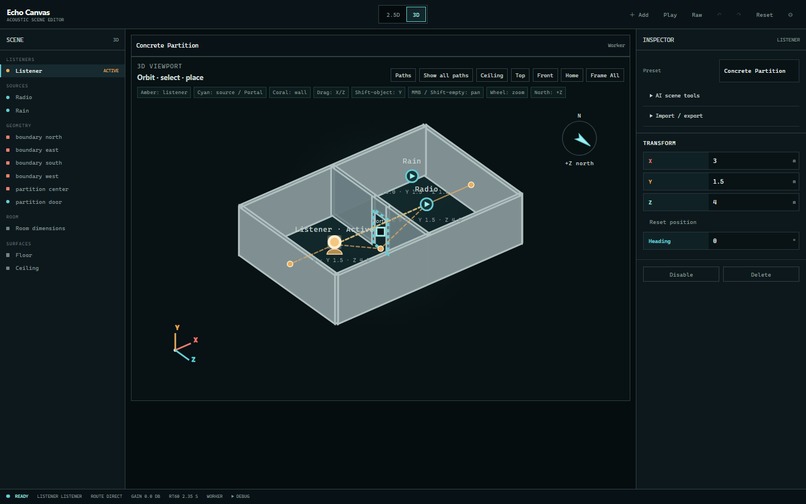Switch to Home camera view
The height and width of the screenshot is (504, 806).
[x=572, y=76]
